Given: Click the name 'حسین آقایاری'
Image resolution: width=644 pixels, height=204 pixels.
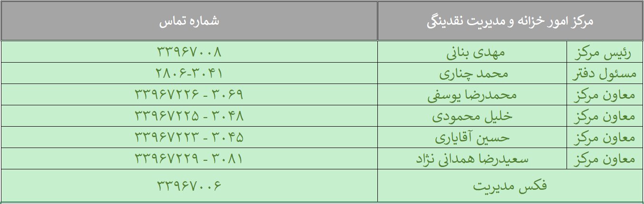Looking at the screenshot, I should [x=472, y=138].
